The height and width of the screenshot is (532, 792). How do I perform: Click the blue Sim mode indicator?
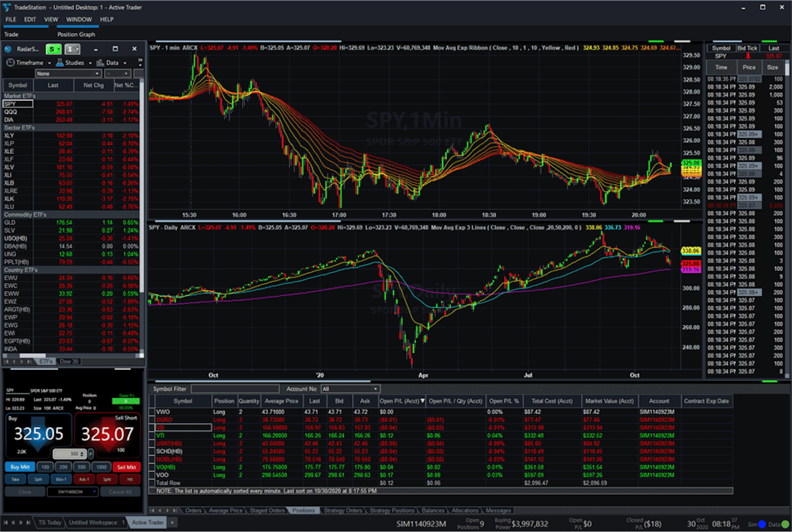pyautogui.click(x=762, y=524)
